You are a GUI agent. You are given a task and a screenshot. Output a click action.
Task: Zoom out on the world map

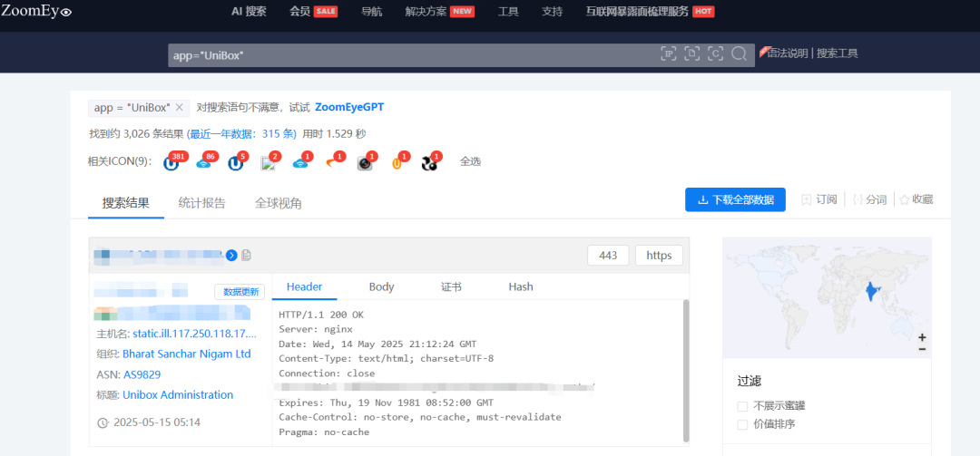pos(922,349)
